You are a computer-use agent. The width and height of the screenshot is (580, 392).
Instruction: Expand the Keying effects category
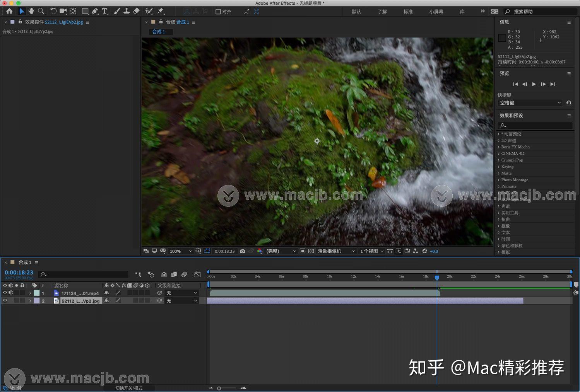(498, 167)
